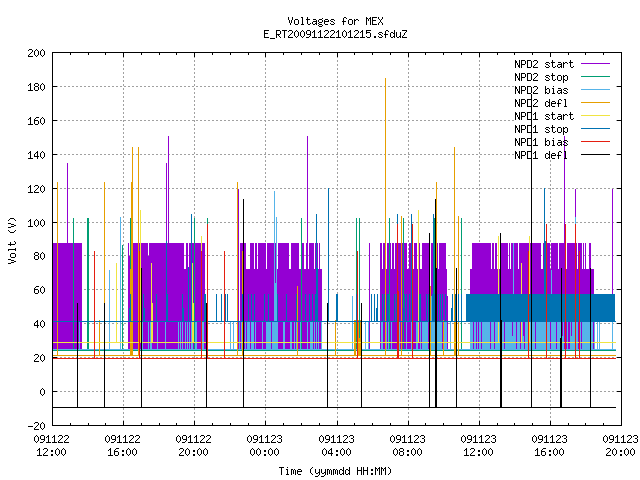Select the E_RT20091122101215.sfduZ filename subtitle
The width and height of the screenshot is (640, 480).
point(335,34)
